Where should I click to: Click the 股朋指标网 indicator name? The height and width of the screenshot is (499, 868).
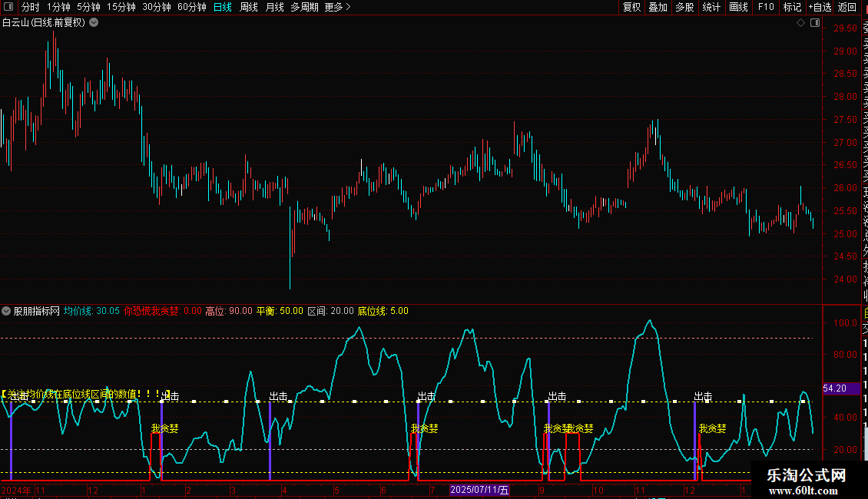click(x=37, y=311)
